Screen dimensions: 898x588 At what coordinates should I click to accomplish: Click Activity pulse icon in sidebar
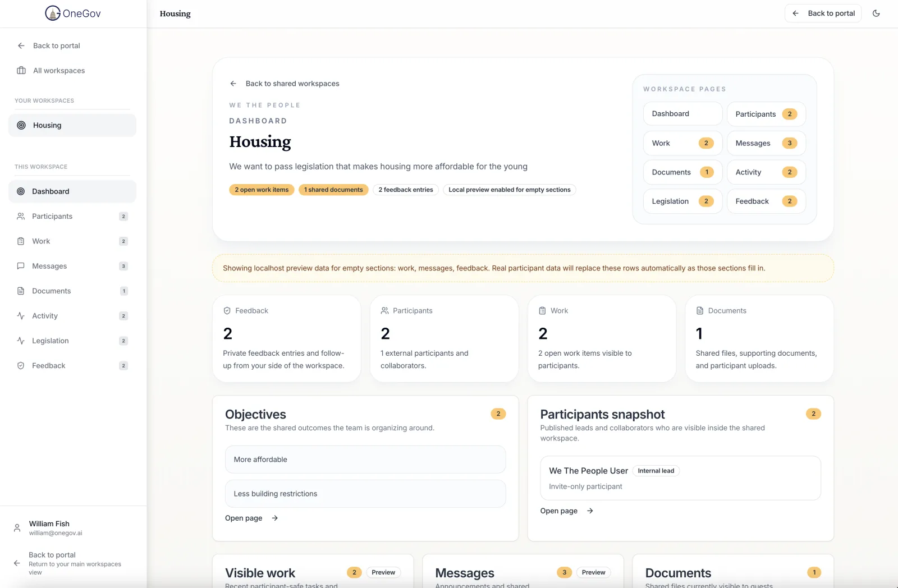coord(21,316)
